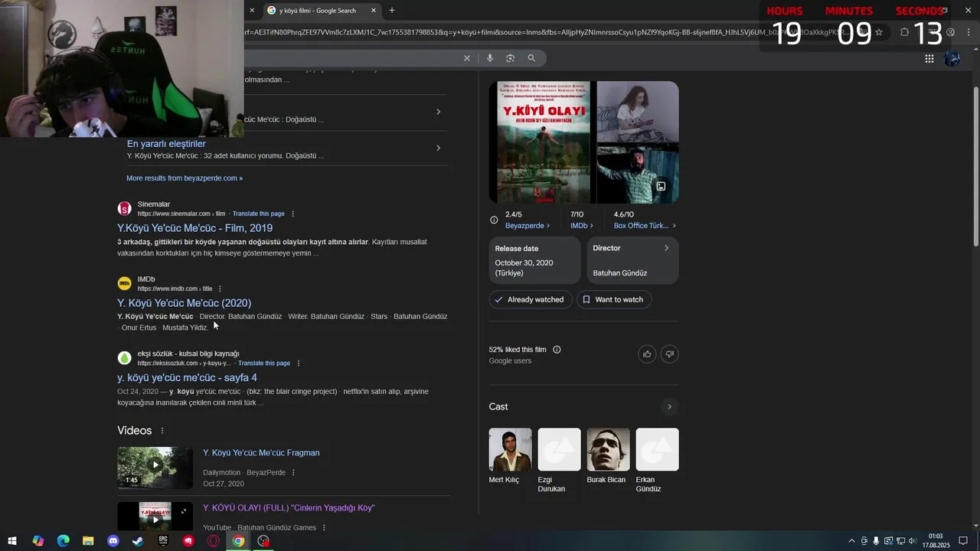Open Steam from taskbar
980x551 pixels.
click(x=138, y=541)
